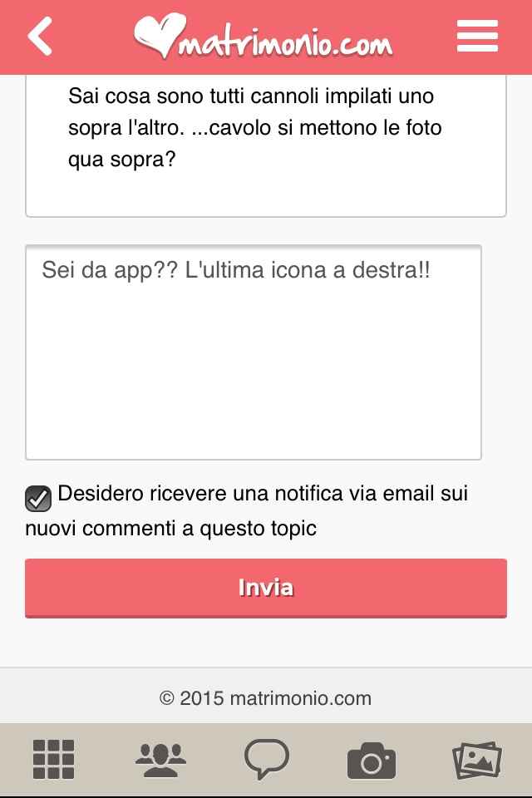Uncheck the email notification checkbox

click(x=38, y=497)
